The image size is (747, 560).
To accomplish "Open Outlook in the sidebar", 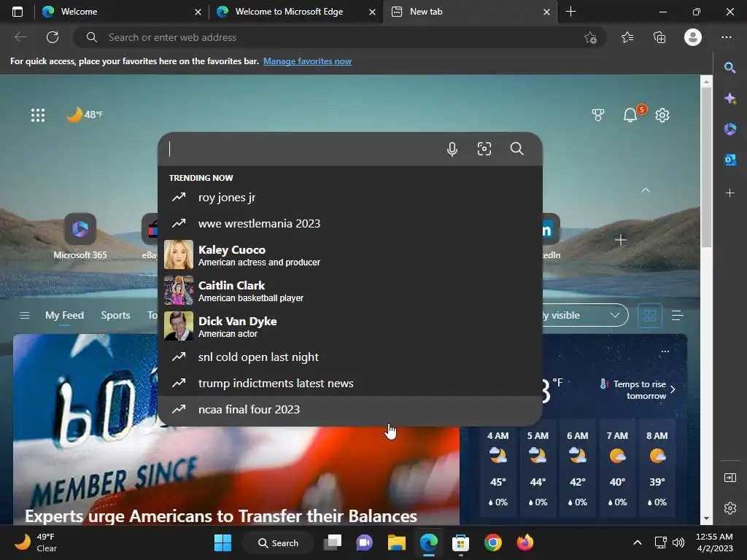I will [x=729, y=160].
